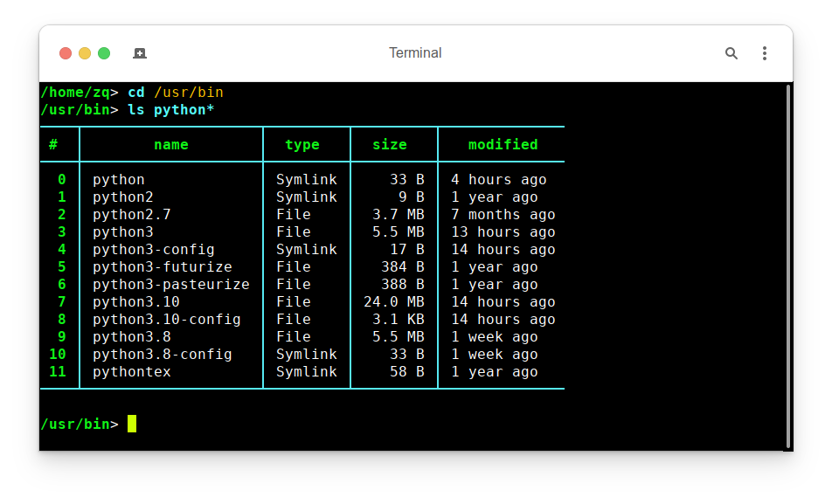Screen dimensions: 832x504
Task: Click the python3.8-config symlink row
Action: coord(149,354)
